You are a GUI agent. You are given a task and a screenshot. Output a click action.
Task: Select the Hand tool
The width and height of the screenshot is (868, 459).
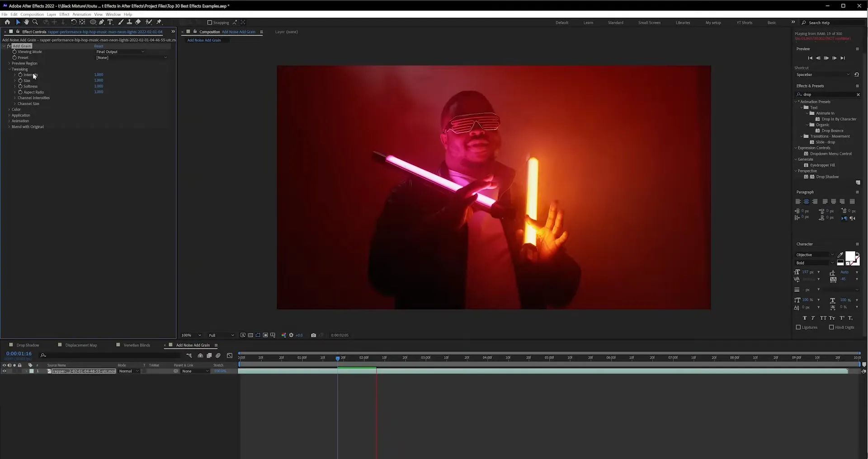26,22
